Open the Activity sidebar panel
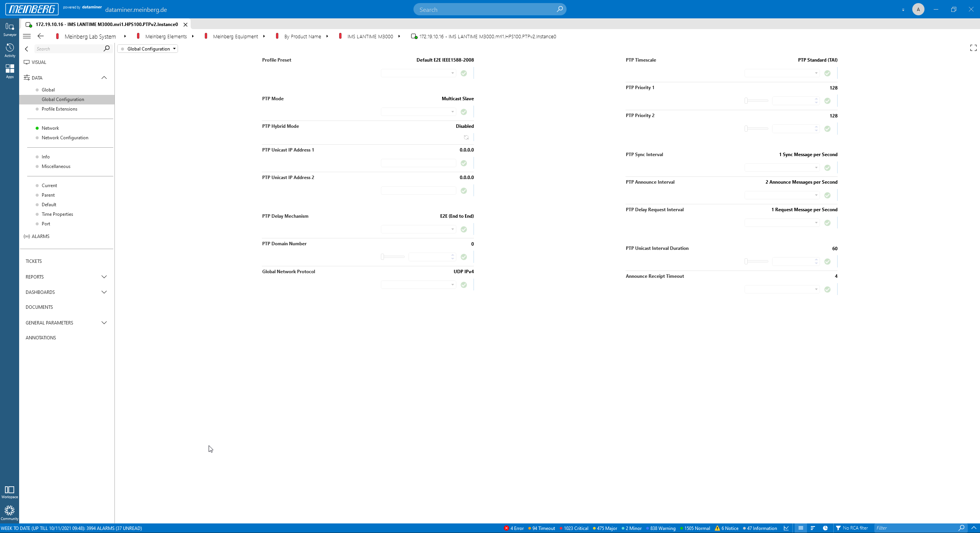Screen dimensions: 980x533 [x=10, y=50]
